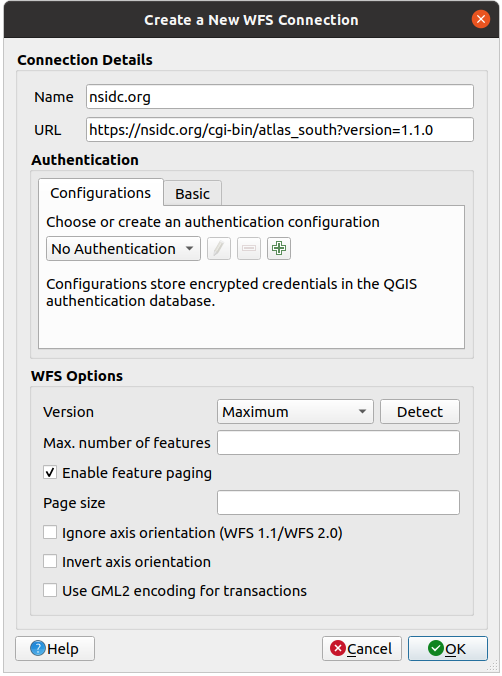Click into the URL input field

click(x=279, y=129)
